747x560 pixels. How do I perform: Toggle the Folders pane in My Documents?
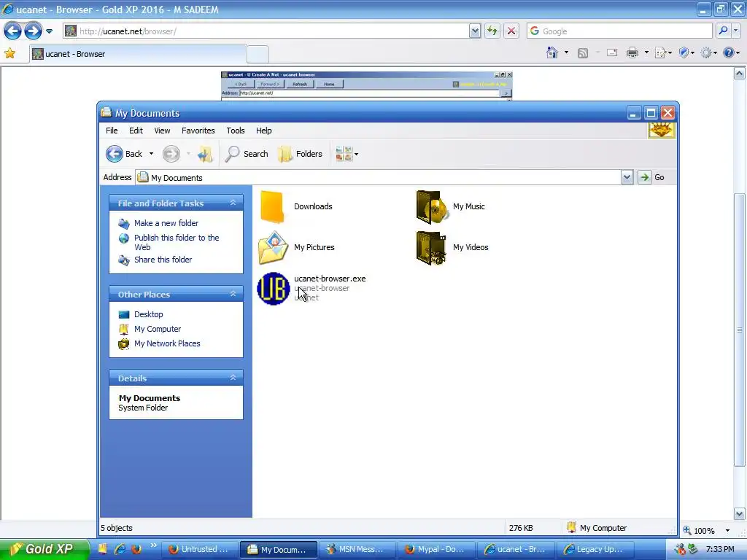pyautogui.click(x=300, y=154)
